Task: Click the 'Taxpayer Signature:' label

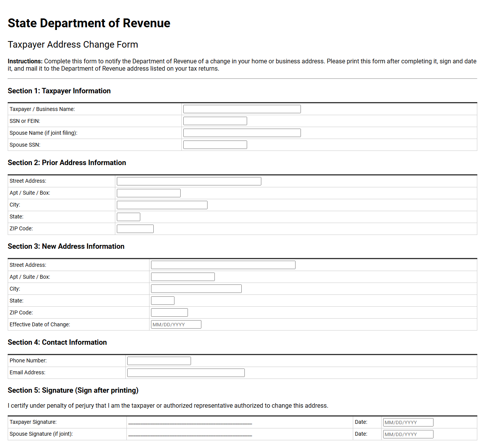Action: click(33, 422)
